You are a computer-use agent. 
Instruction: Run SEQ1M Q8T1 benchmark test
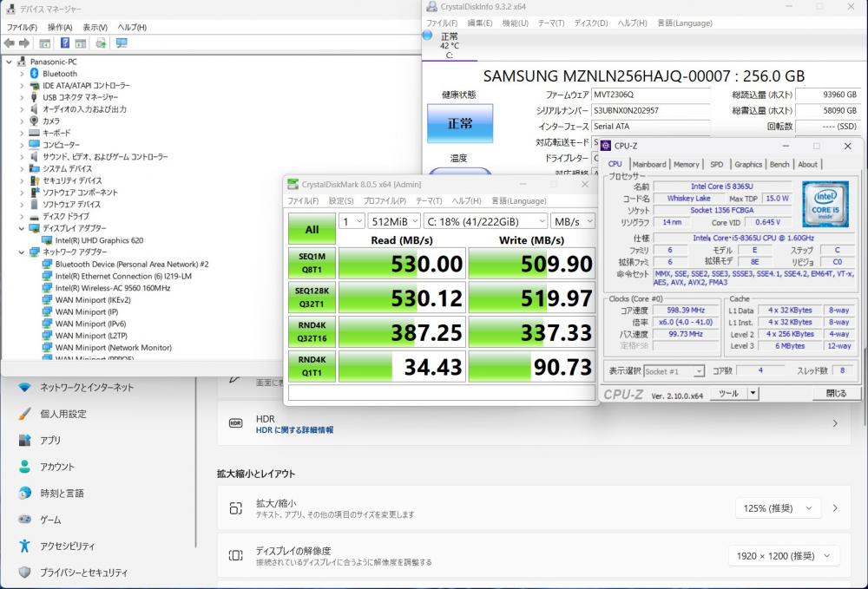point(312,263)
